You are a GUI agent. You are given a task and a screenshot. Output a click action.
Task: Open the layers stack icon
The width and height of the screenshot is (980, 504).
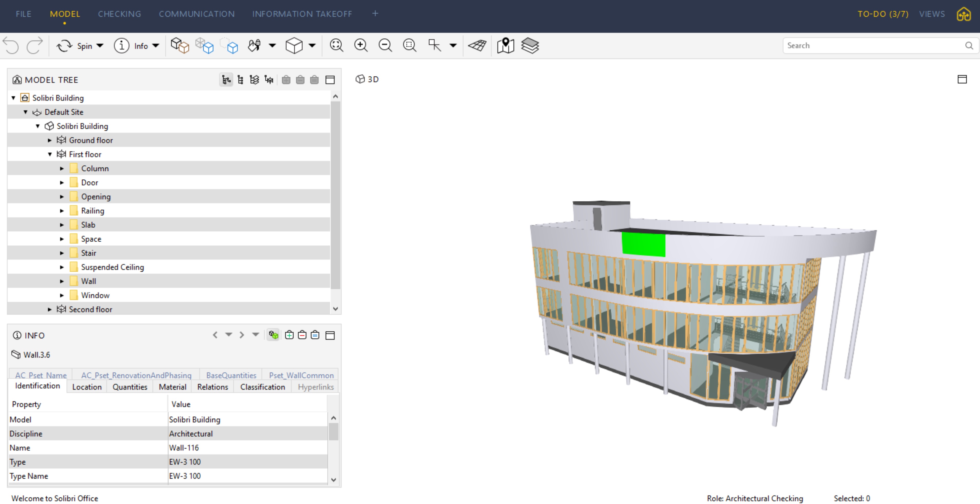pos(530,46)
